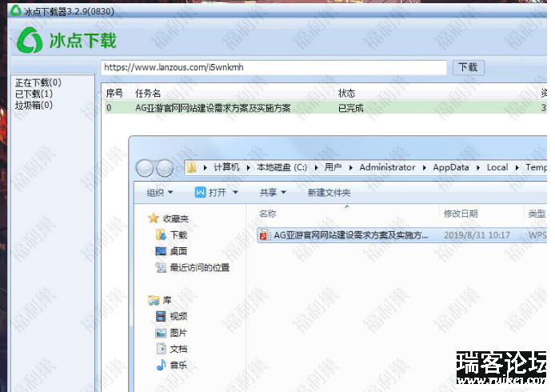Expand the arrow after Administrator
This screenshot has height=392, width=555.
pyautogui.click(x=425, y=168)
